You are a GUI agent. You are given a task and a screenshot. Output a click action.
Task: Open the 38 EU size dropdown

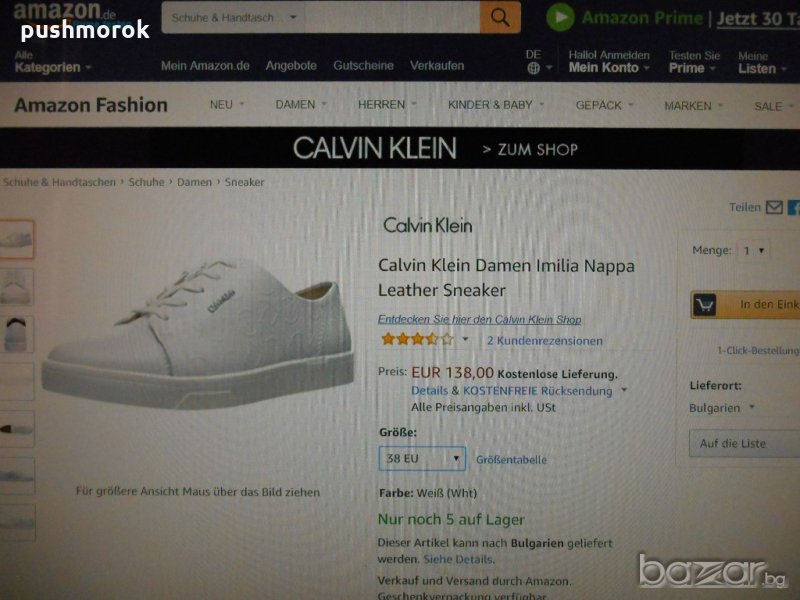point(422,458)
